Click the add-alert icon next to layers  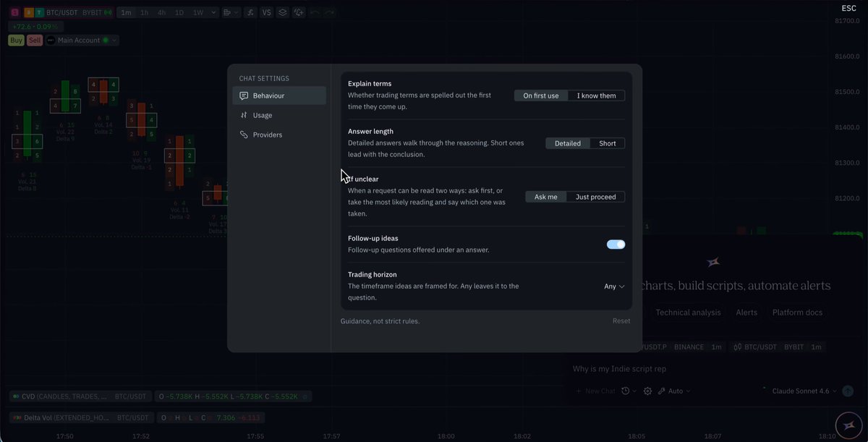point(298,12)
